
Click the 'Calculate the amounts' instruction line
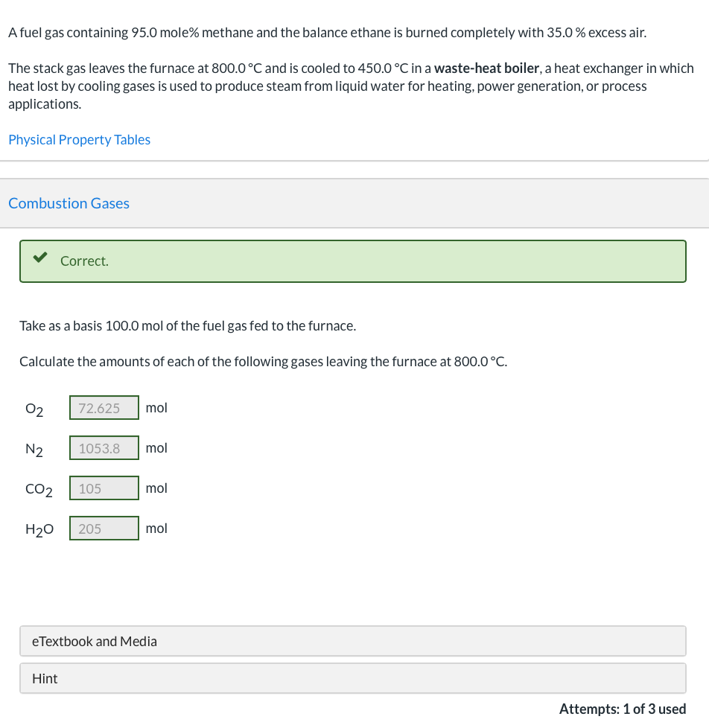(263, 362)
